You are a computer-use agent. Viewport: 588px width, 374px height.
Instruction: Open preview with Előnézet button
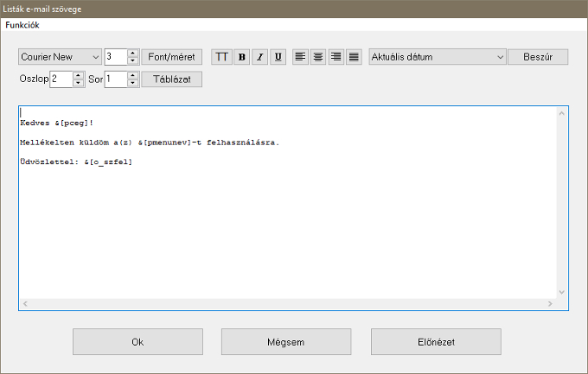pos(436,341)
